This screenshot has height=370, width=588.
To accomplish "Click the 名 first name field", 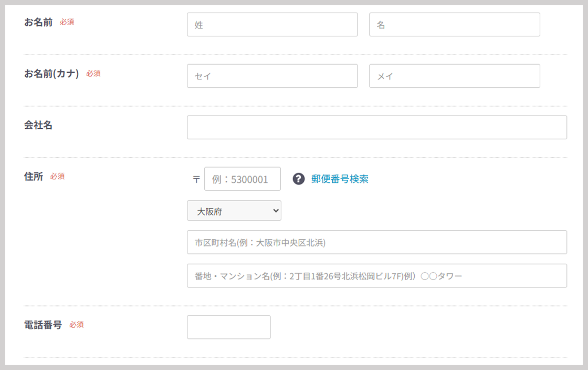I will pyautogui.click(x=454, y=25).
